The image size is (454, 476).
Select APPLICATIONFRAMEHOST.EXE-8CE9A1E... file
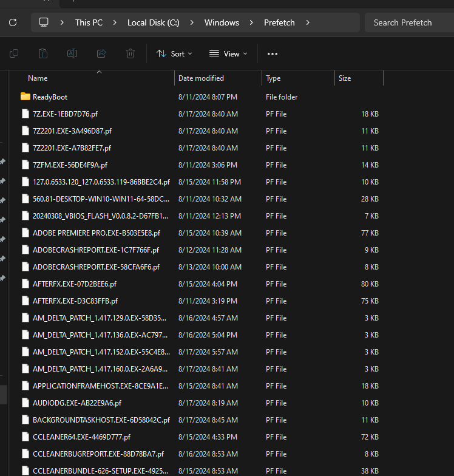[x=101, y=386]
